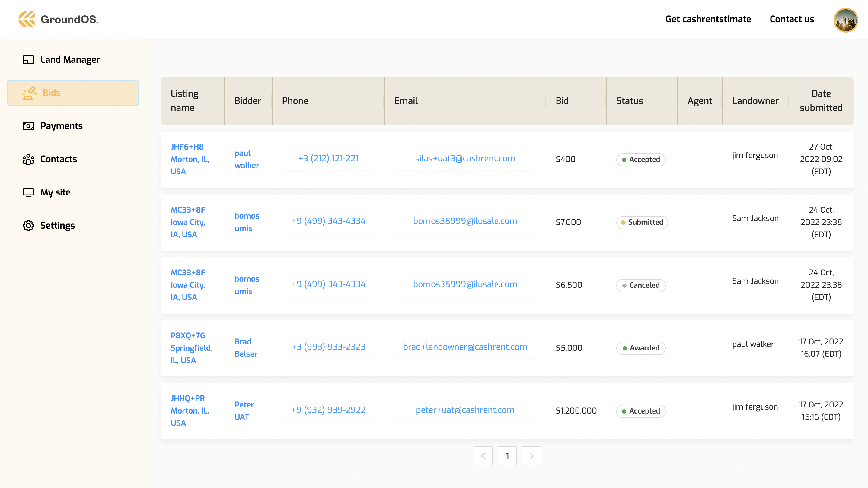Select the Bids gavel icon

coord(29,93)
